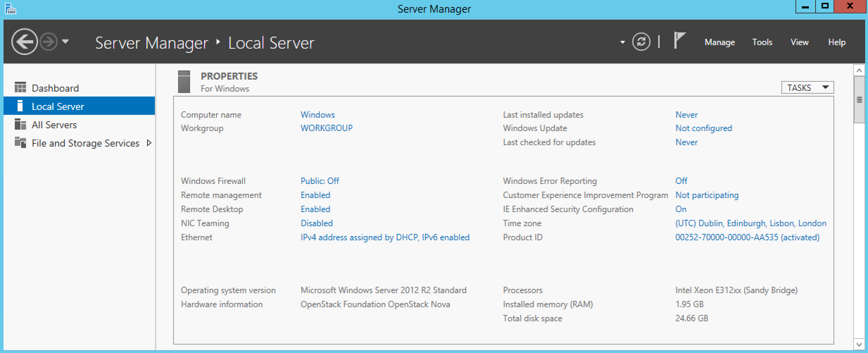Click Enabled next to Remote management

click(315, 195)
